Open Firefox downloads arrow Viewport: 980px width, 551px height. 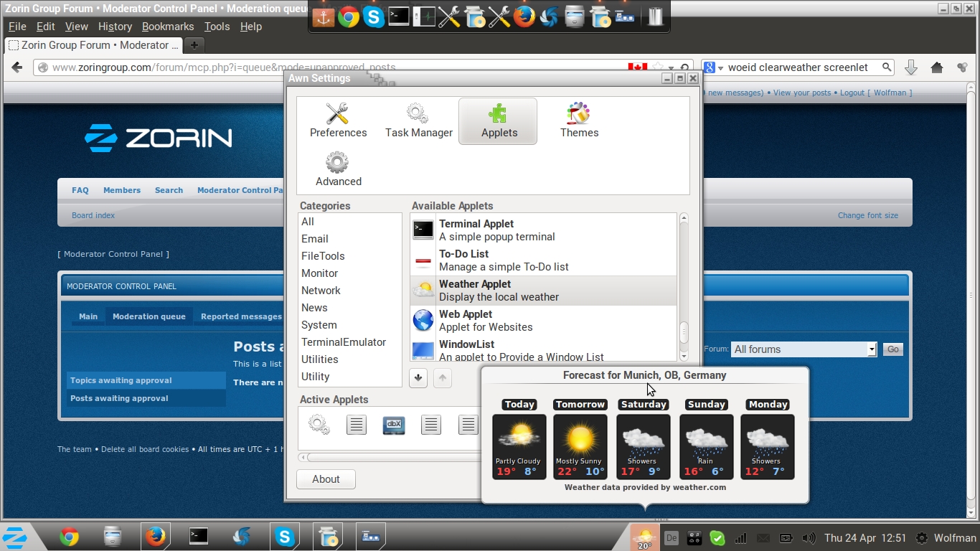pyautogui.click(x=911, y=67)
